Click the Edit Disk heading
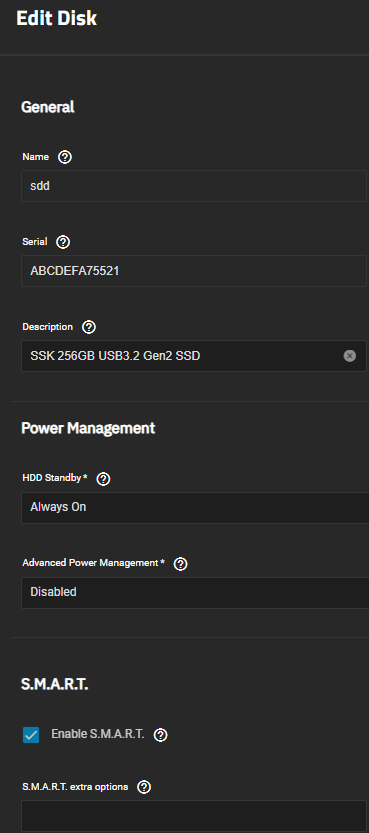Viewport: 369px width, 833px height. coord(57,19)
